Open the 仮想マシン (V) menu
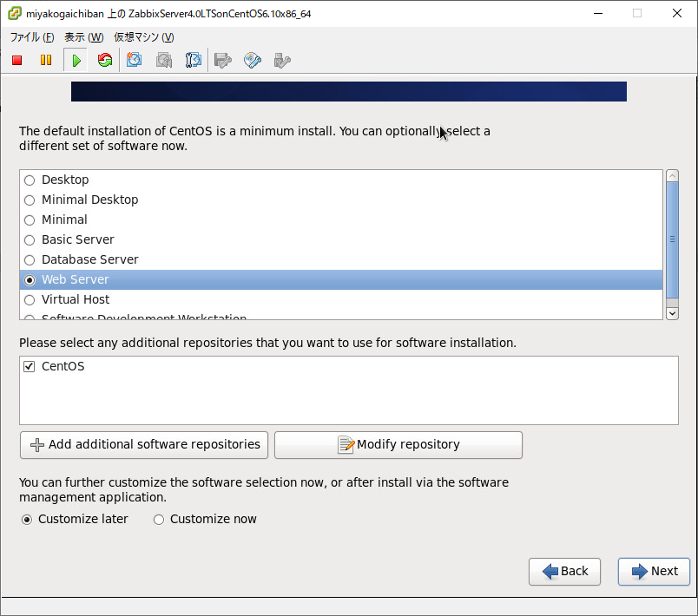The width and height of the screenshot is (698, 616). 144,37
